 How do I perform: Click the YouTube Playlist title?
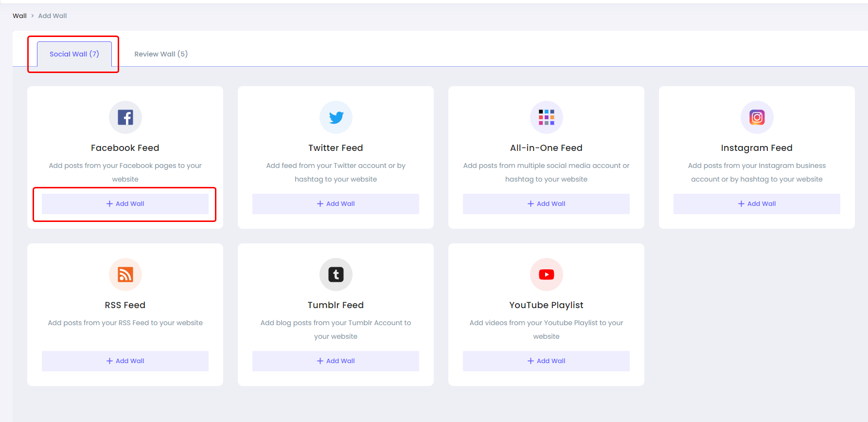point(546,305)
